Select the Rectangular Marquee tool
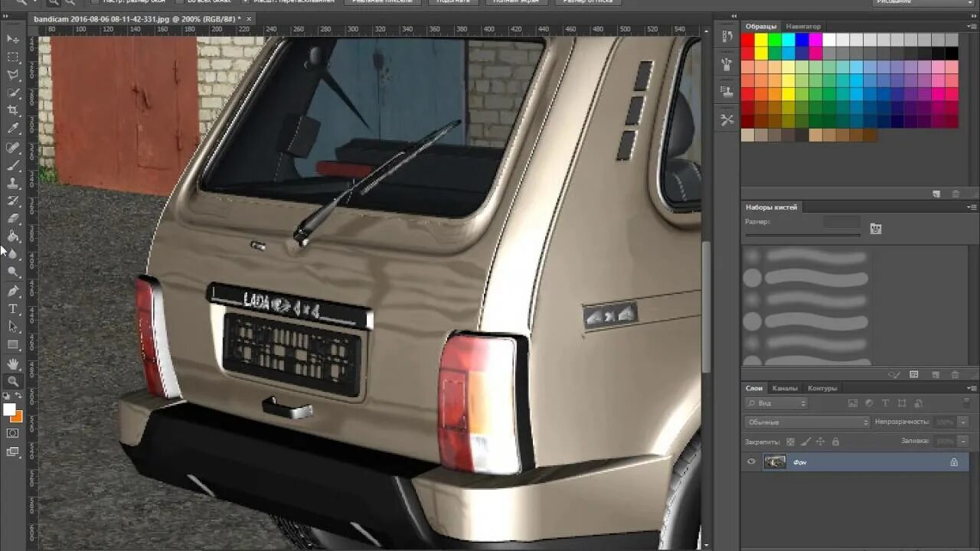The height and width of the screenshot is (551, 980). 13,57
